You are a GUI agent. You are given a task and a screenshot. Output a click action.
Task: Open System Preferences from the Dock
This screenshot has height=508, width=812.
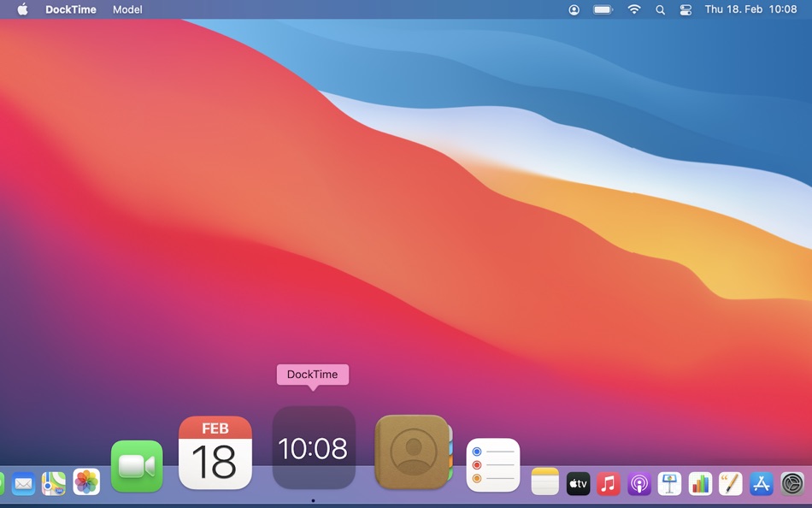coord(791,483)
